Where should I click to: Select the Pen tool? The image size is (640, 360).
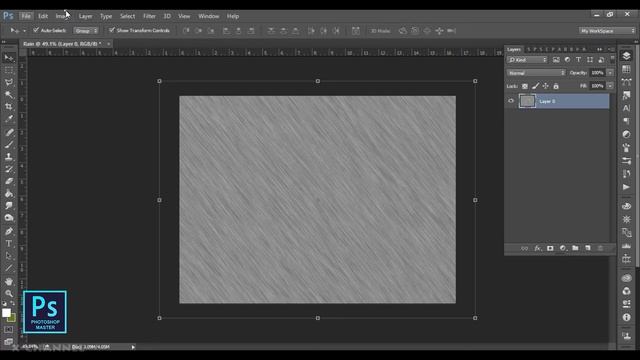(9, 231)
